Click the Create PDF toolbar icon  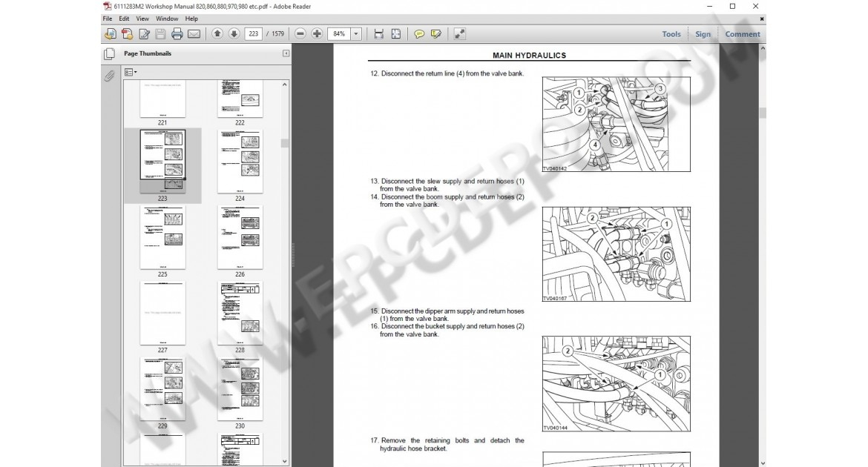127,34
